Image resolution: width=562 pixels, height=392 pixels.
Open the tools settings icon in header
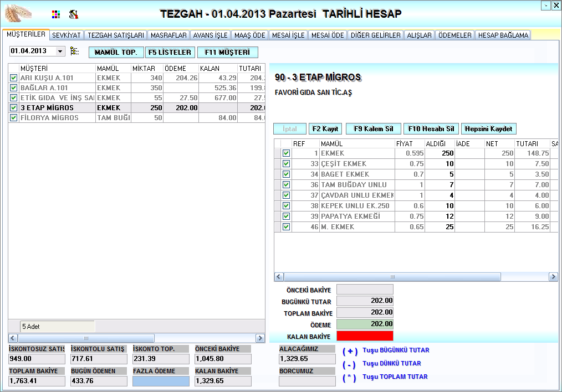click(x=73, y=14)
